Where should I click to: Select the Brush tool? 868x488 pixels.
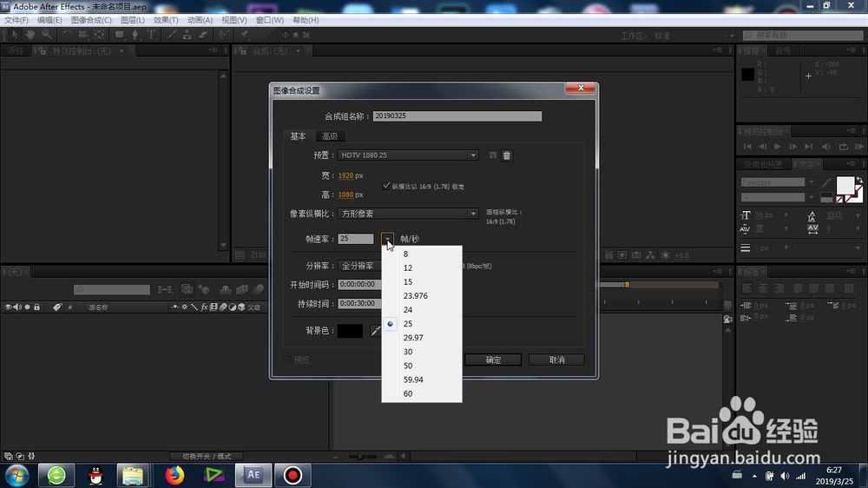pos(172,35)
